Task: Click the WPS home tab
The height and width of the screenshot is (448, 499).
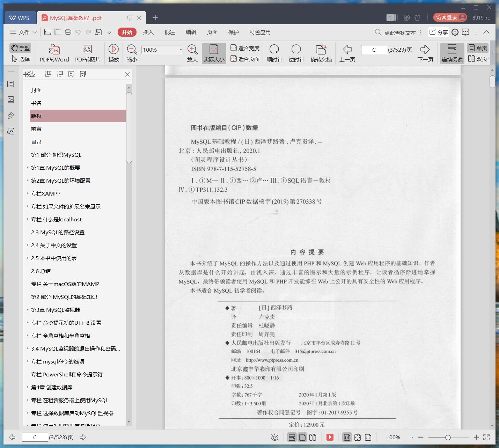Action: click(20, 18)
